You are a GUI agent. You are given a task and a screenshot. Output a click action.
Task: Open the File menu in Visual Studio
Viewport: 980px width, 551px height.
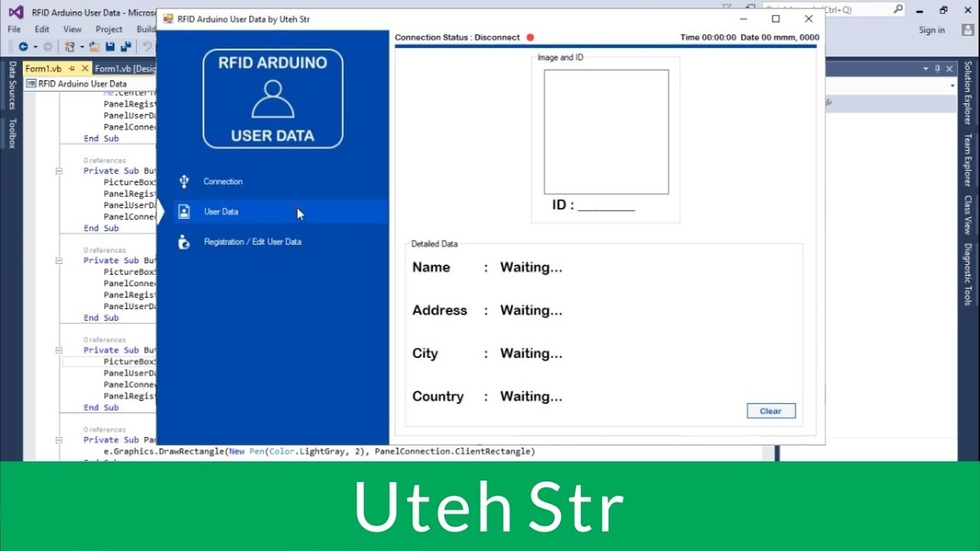[x=15, y=29]
